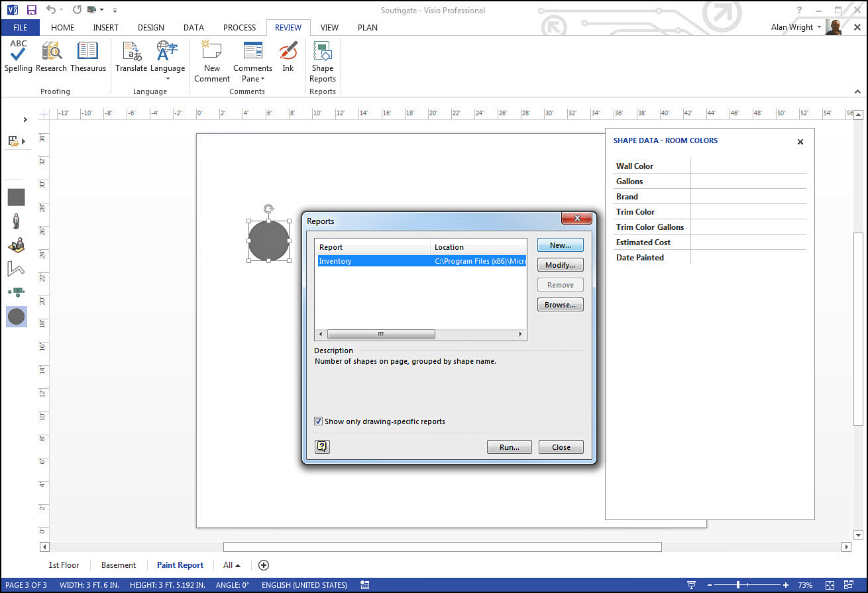The height and width of the screenshot is (593, 868).
Task: Click fit page to window icon
Action: click(x=830, y=585)
